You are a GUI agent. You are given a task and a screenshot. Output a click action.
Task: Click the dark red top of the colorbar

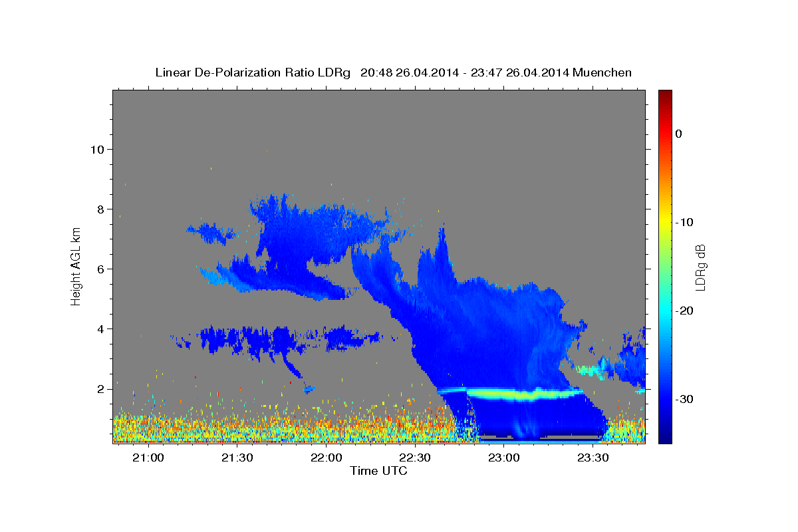[665, 96]
